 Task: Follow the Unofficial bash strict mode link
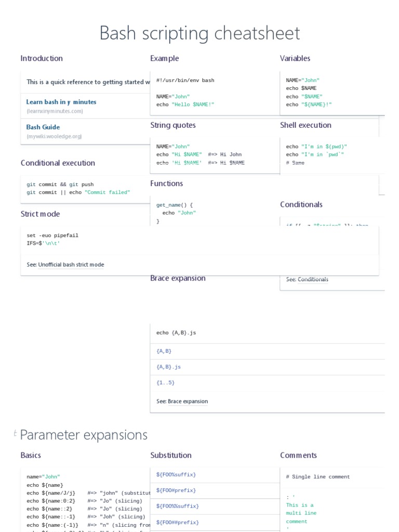coord(71,264)
